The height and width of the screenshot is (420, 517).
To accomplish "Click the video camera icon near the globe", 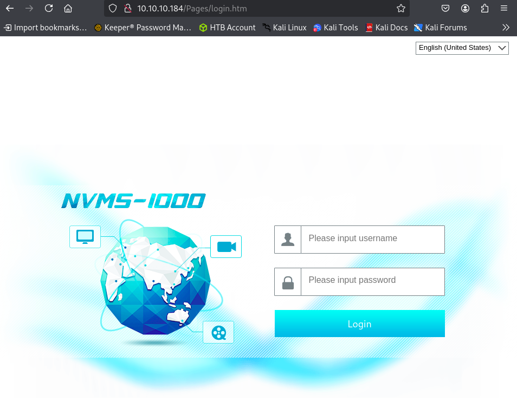I will pos(226,247).
